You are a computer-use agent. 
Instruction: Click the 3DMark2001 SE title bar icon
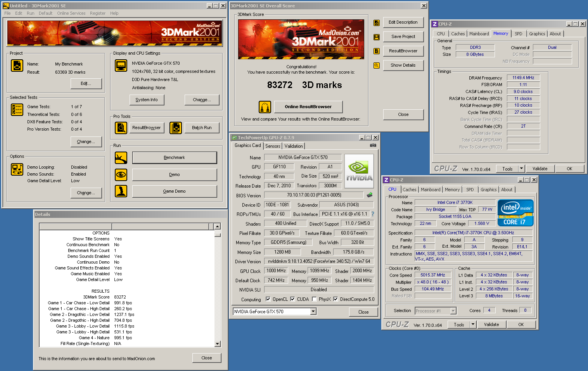6,6
